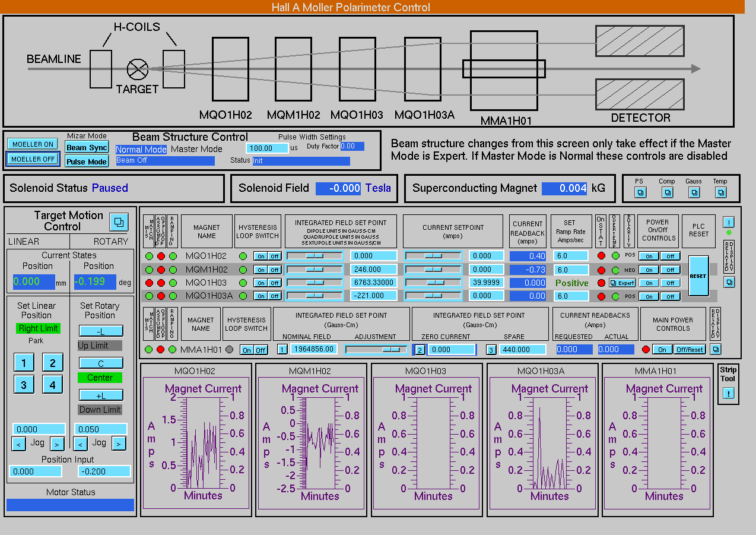Open the Gauss related display
This screenshot has width=756, height=535.
[694, 192]
